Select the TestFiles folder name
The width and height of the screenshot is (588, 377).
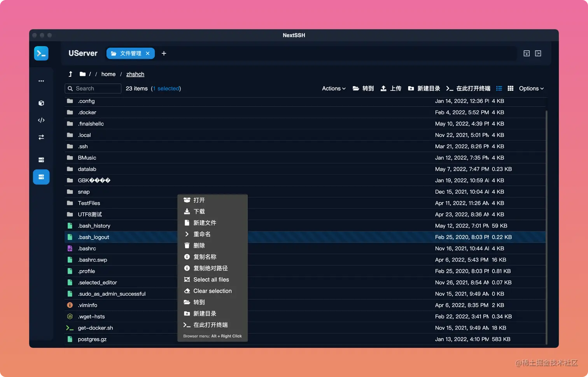tap(89, 203)
